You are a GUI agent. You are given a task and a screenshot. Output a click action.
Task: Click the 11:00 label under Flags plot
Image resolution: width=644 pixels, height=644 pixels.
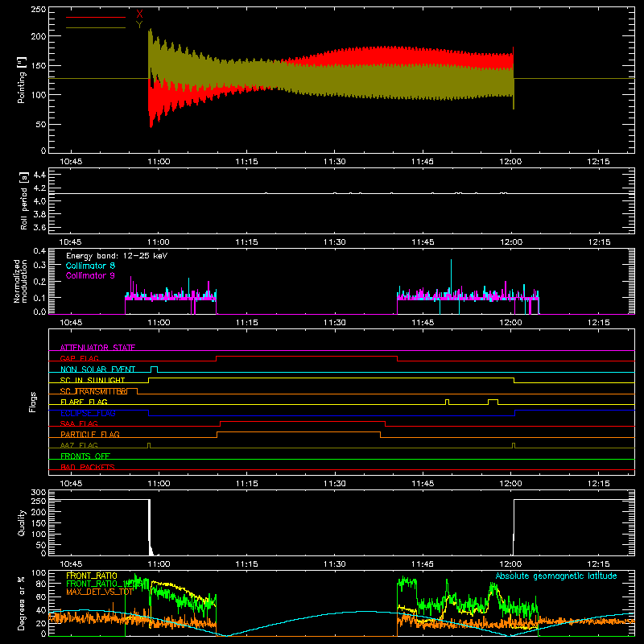159,484
